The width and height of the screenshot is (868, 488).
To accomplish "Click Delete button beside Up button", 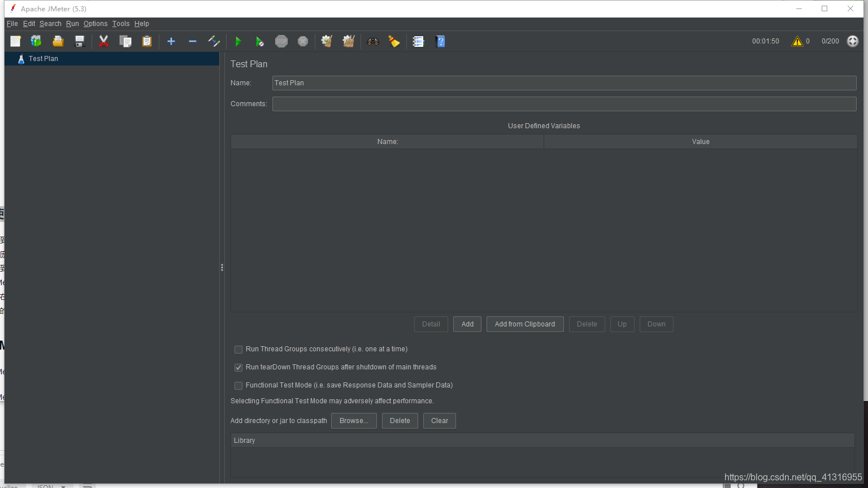I will pyautogui.click(x=587, y=324).
